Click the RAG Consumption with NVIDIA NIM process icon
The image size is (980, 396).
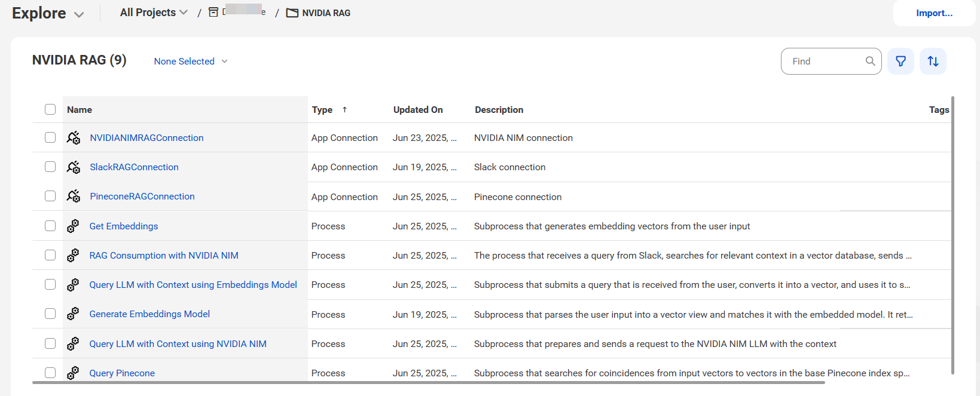coord(73,255)
